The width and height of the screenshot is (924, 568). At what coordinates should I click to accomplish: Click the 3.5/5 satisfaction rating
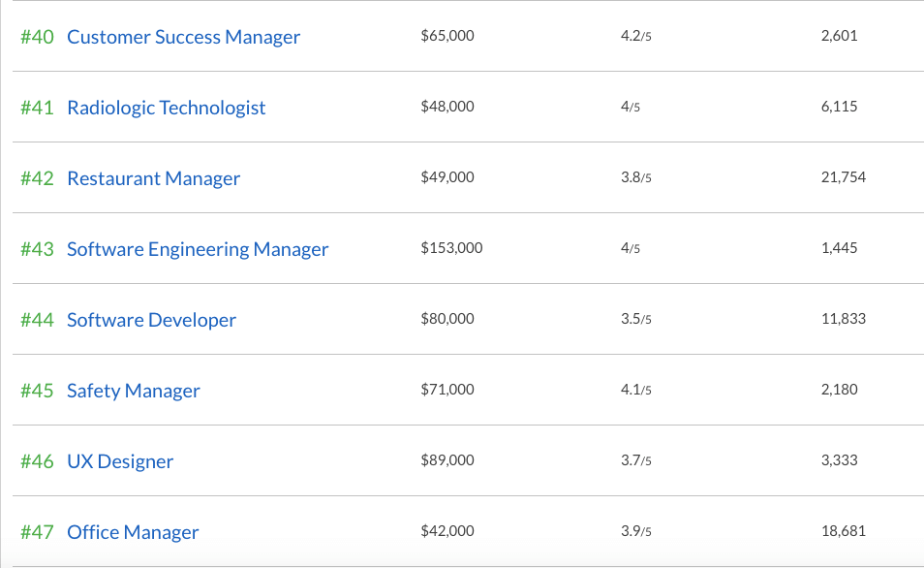[635, 319]
